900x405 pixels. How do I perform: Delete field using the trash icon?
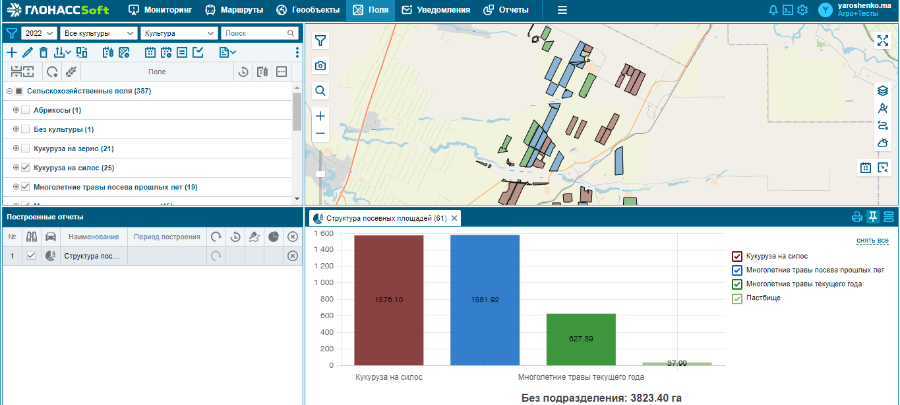[43, 52]
